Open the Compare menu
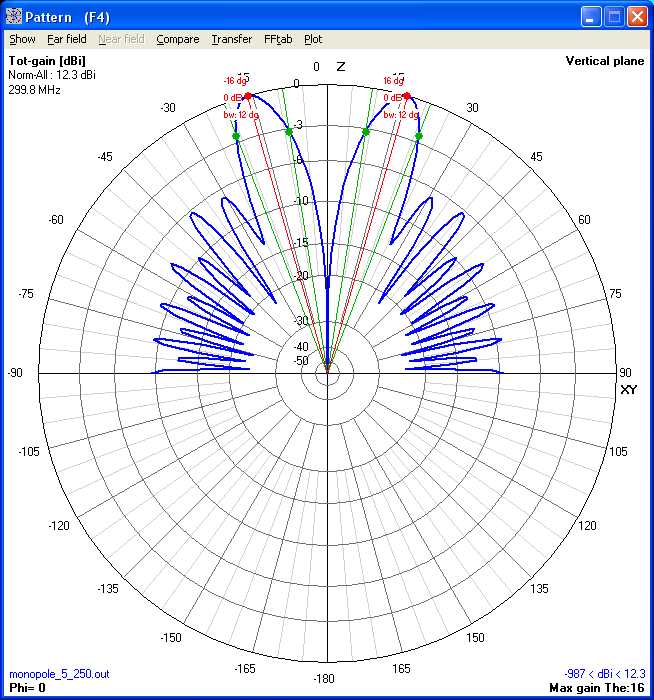 click(177, 39)
